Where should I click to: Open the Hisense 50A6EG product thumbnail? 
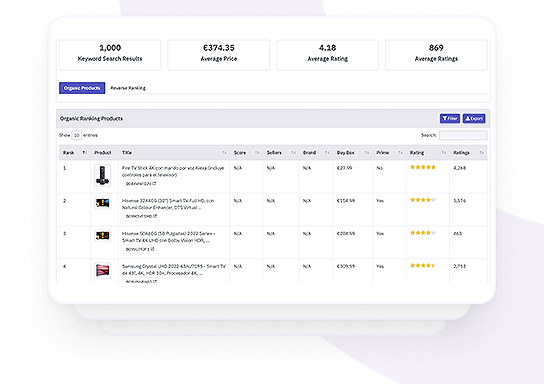click(102, 236)
